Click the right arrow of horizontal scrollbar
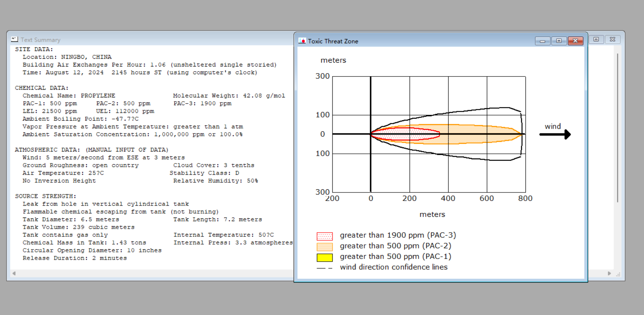The width and height of the screenshot is (644, 315). point(609,273)
